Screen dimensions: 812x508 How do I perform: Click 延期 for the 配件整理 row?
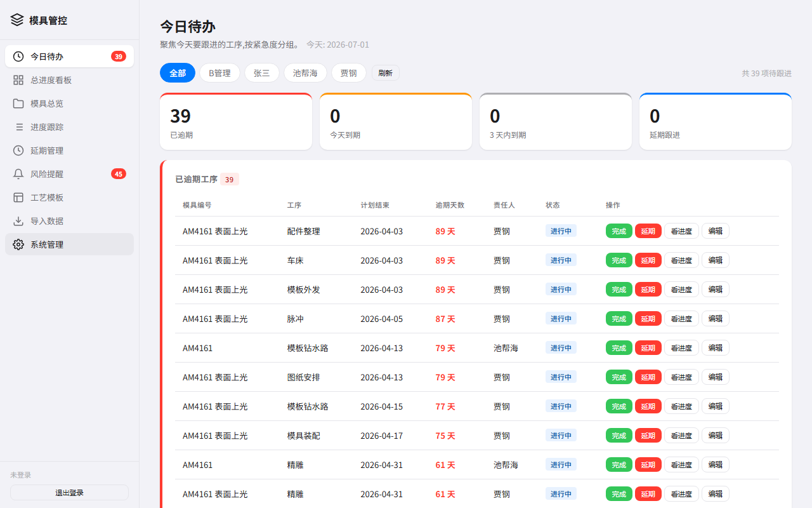pos(648,231)
